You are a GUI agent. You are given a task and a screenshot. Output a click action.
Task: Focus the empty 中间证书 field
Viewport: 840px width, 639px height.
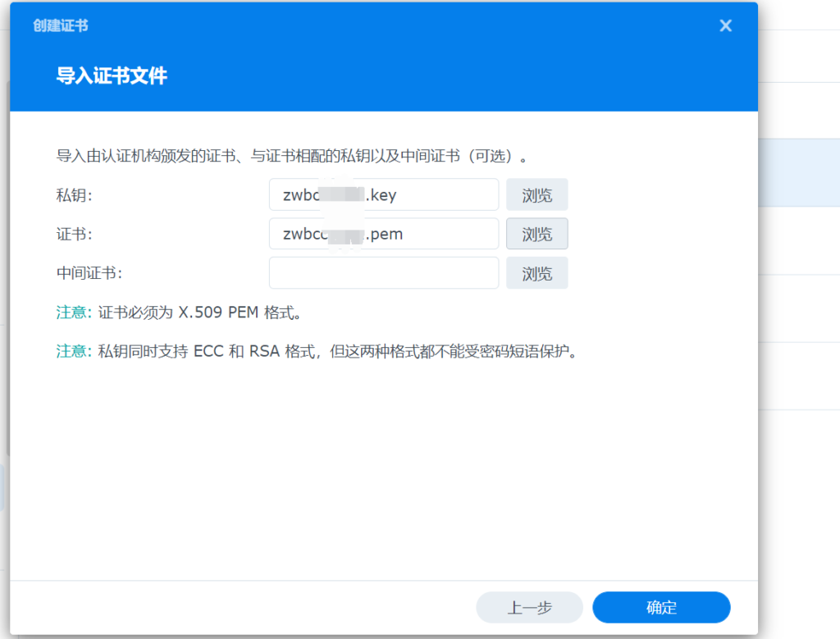point(383,273)
